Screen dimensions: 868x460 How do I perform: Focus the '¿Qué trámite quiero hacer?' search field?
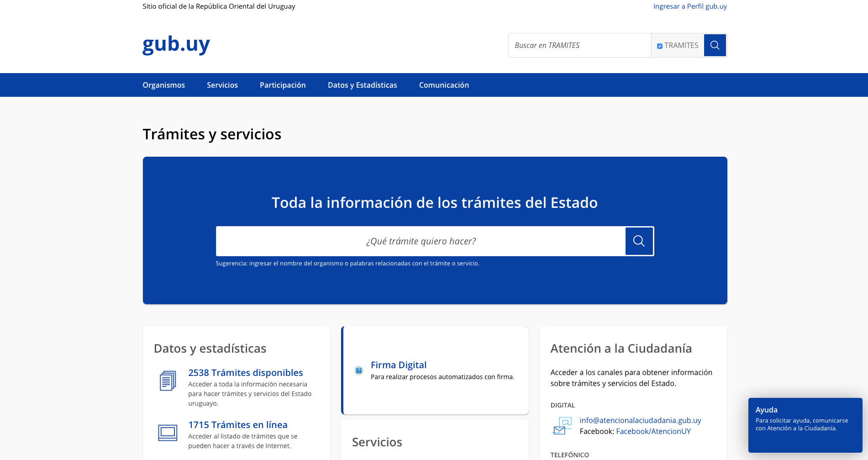point(420,241)
